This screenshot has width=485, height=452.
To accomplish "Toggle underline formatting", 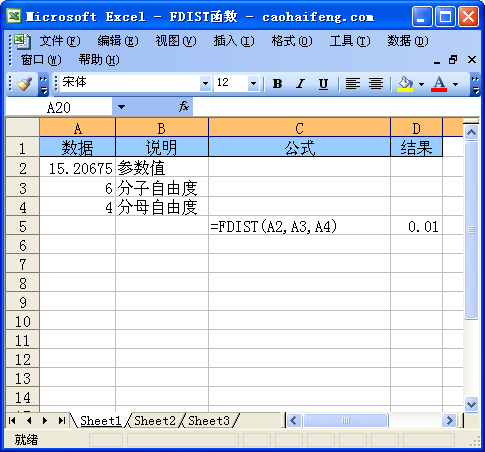I will (x=323, y=84).
